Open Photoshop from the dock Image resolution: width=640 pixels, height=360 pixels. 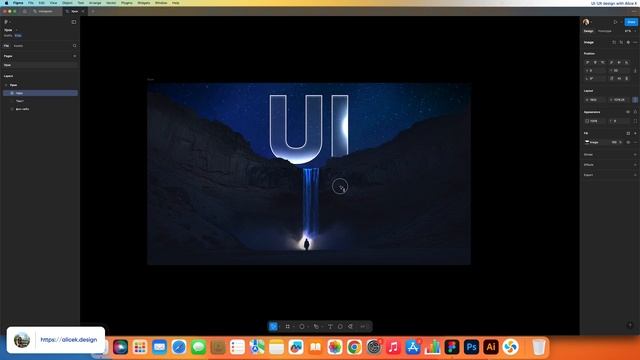point(471,347)
